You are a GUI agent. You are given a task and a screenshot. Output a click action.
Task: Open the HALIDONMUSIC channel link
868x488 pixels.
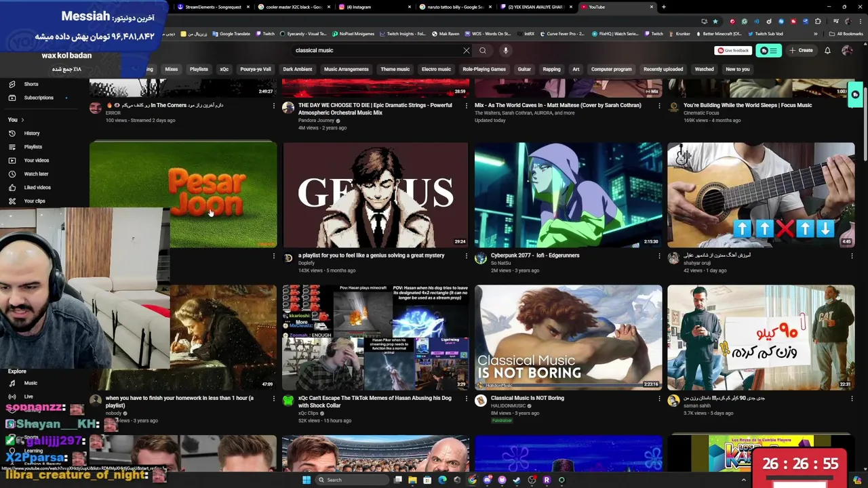pos(508,405)
